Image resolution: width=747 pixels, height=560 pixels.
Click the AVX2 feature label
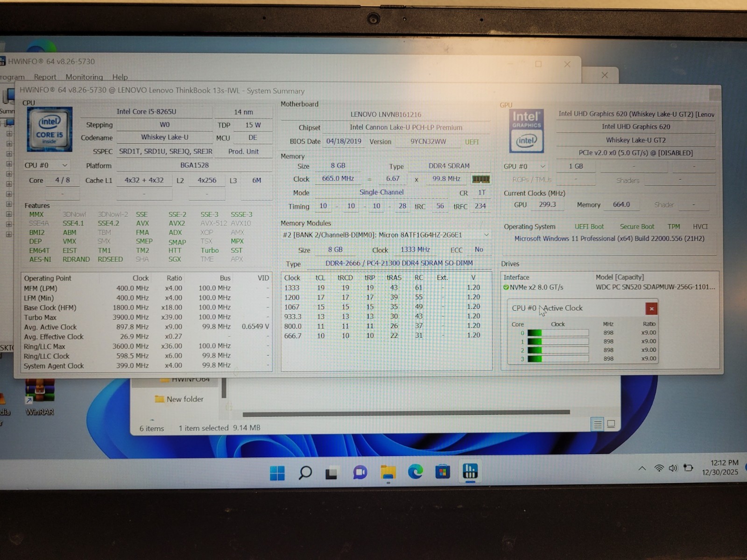[x=177, y=223]
